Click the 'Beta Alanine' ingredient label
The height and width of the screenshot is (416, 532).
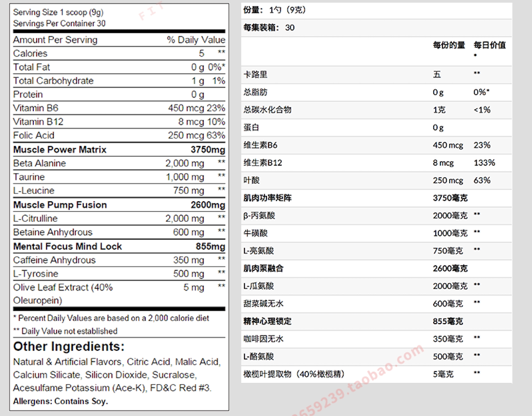tap(40, 163)
